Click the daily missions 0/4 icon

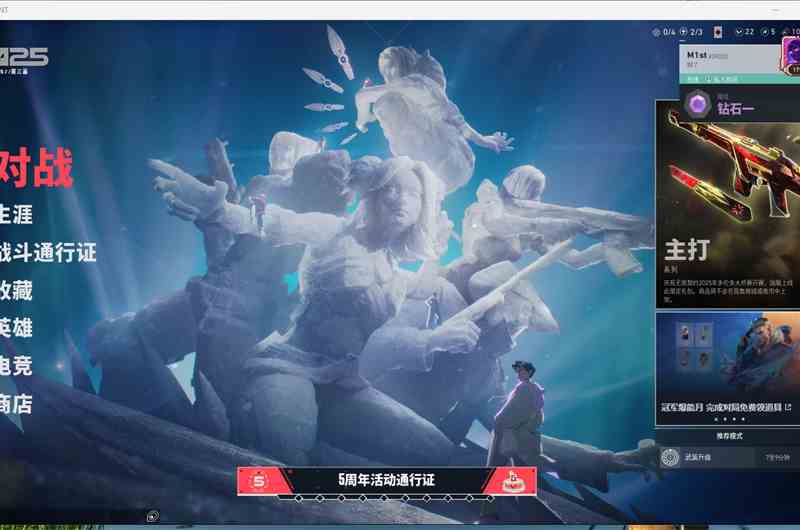tap(657, 32)
